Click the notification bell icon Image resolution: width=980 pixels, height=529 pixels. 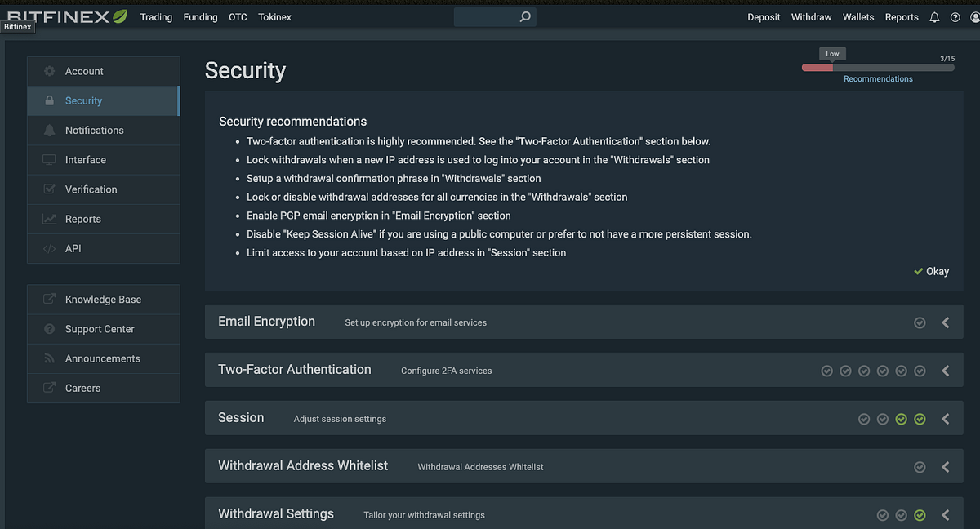(934, 17)
